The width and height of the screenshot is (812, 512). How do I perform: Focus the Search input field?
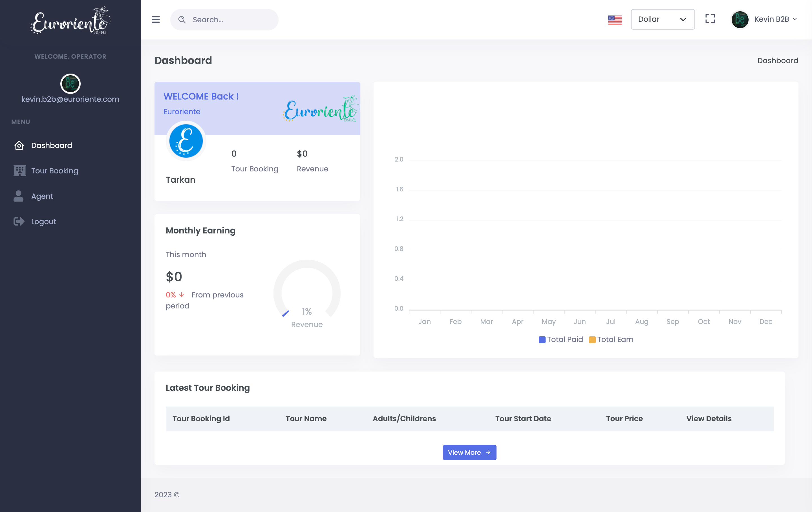224,19
